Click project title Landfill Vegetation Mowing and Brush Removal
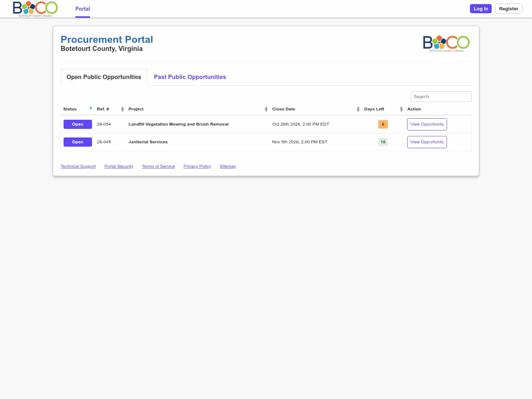Screen dimensions: 532x399 pos(178,124)
